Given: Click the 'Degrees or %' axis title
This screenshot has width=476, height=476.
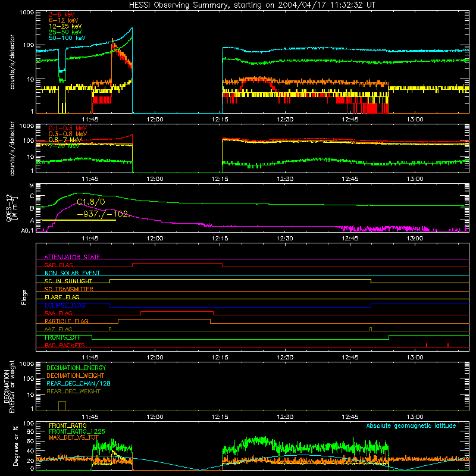Looking at the screenshot, I should (x=15, y=446).
